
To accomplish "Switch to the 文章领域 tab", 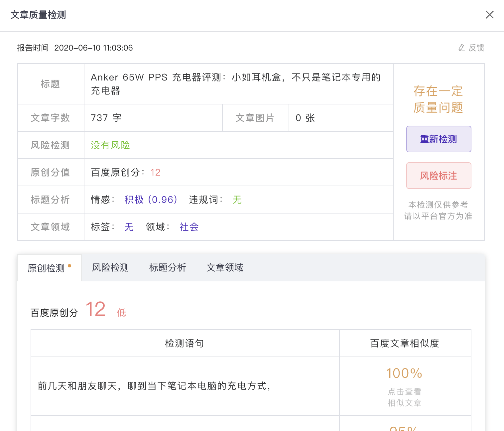I will (x=225, y=268).
